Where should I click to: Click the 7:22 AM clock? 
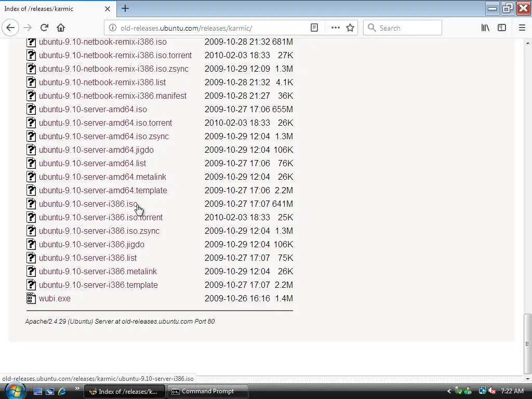pos(512,391)
